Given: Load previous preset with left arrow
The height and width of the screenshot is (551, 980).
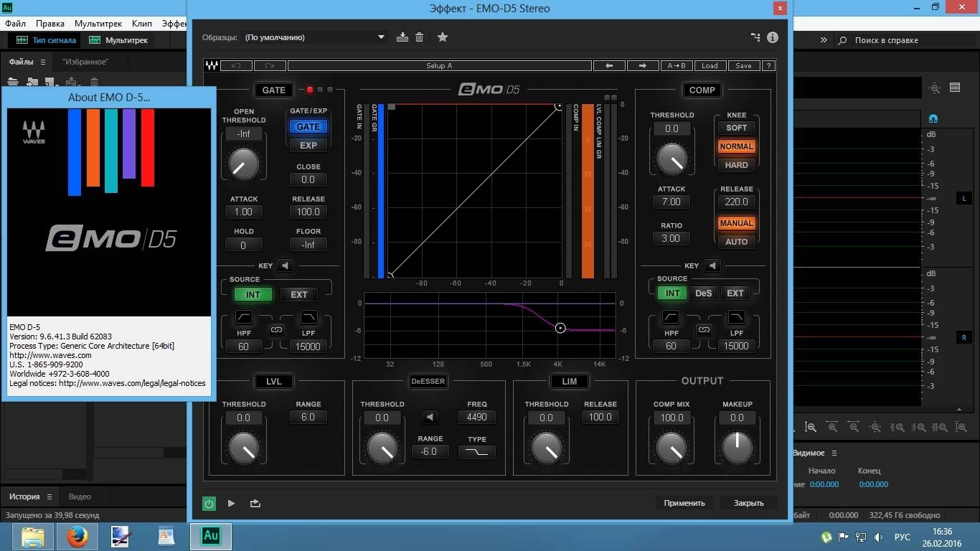Looking at the screenshot, I should (609, 65).
